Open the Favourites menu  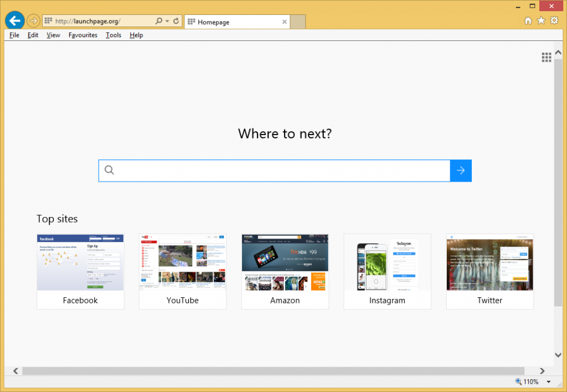pos(83,35)
